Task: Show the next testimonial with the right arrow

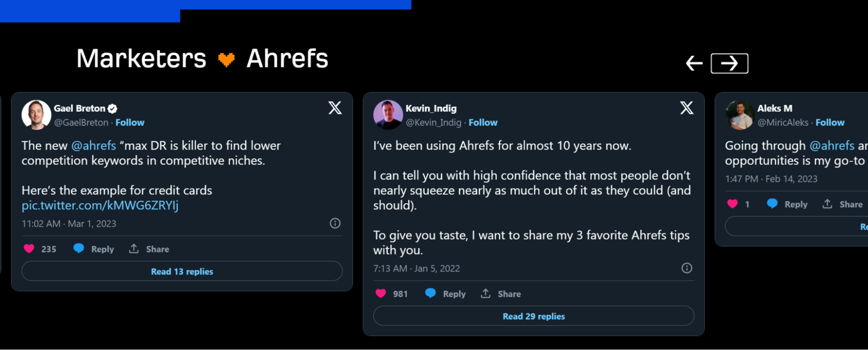Action: point(729,63)
